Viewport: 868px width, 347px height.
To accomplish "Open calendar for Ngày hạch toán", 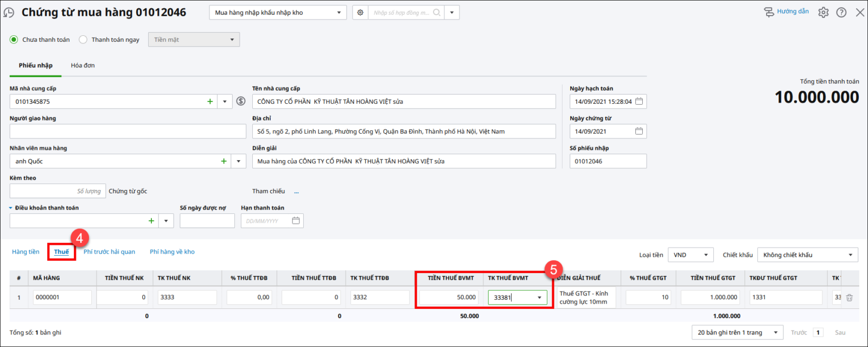I will click(x=639, y=102).
